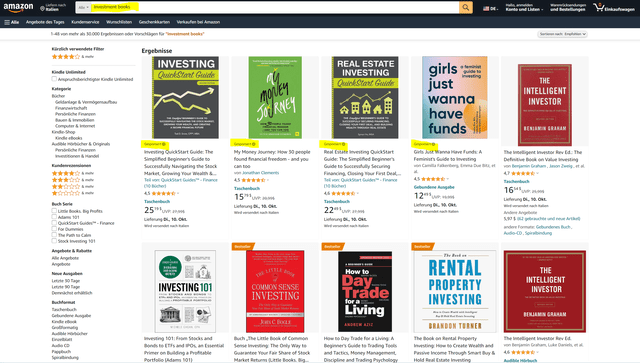This screenshot has width=640, height=363.
Task: Expand the Konto und Listen menu
Action: tap(524, 7)
